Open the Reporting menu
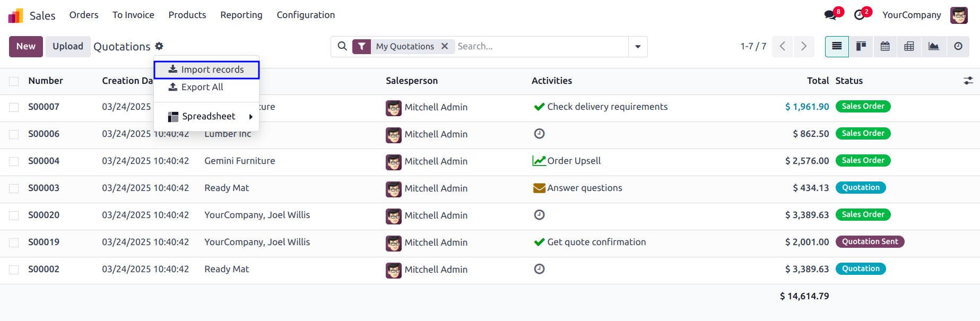The image size is (980, 321). (241, 15)
